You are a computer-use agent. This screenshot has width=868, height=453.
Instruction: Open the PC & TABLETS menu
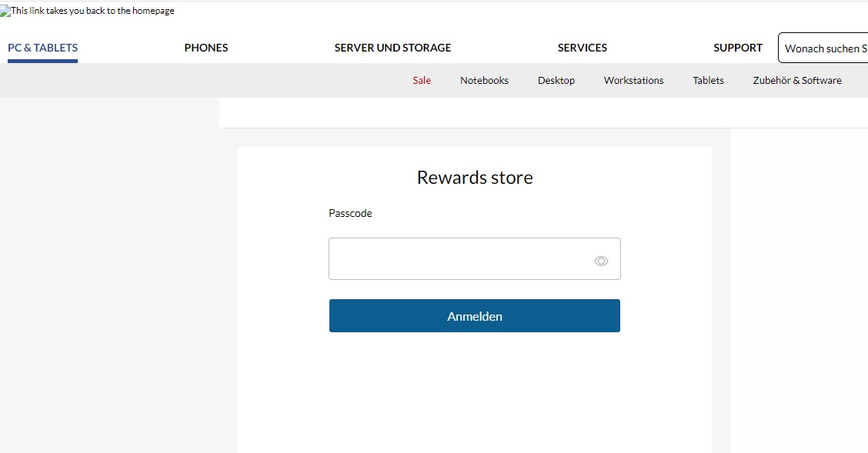[42, 47]
